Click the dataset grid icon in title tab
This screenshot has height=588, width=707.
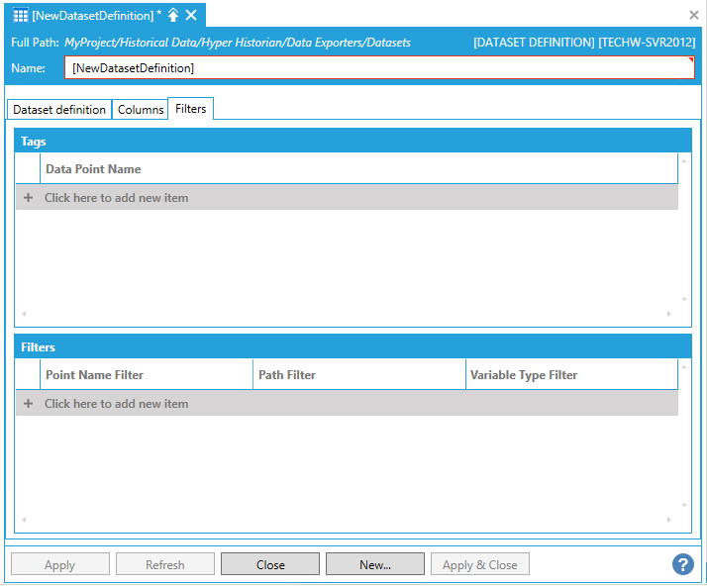coord(21,15)
